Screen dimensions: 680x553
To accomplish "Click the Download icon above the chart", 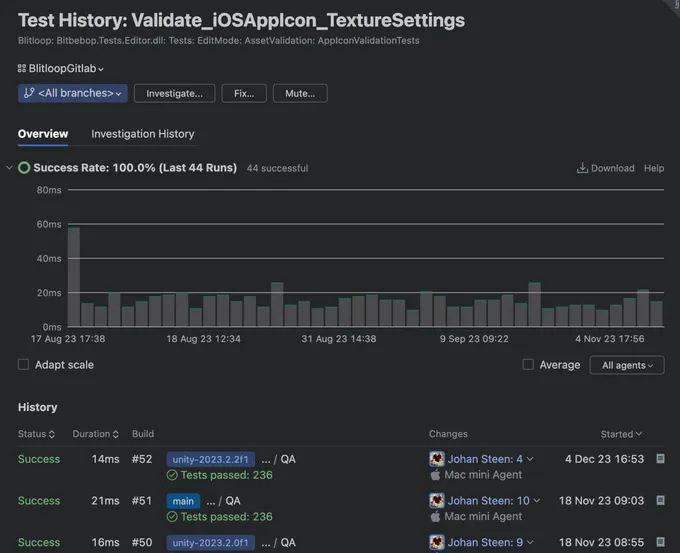I will (582, 168).
